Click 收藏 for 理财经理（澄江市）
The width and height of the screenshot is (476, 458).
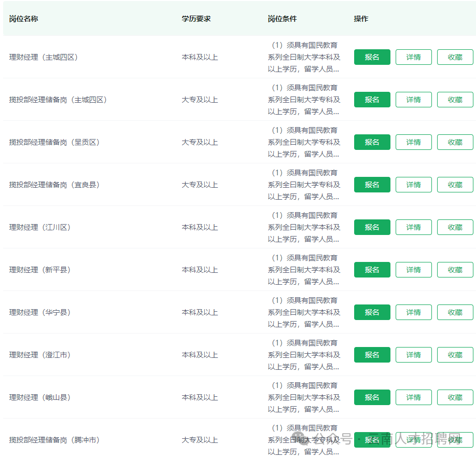455,355
